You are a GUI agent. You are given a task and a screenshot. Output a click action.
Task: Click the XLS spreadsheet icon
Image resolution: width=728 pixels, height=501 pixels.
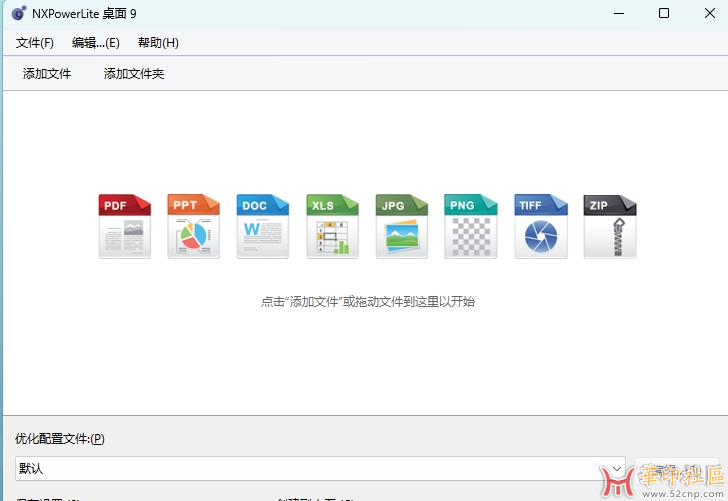tap(332, 227)
